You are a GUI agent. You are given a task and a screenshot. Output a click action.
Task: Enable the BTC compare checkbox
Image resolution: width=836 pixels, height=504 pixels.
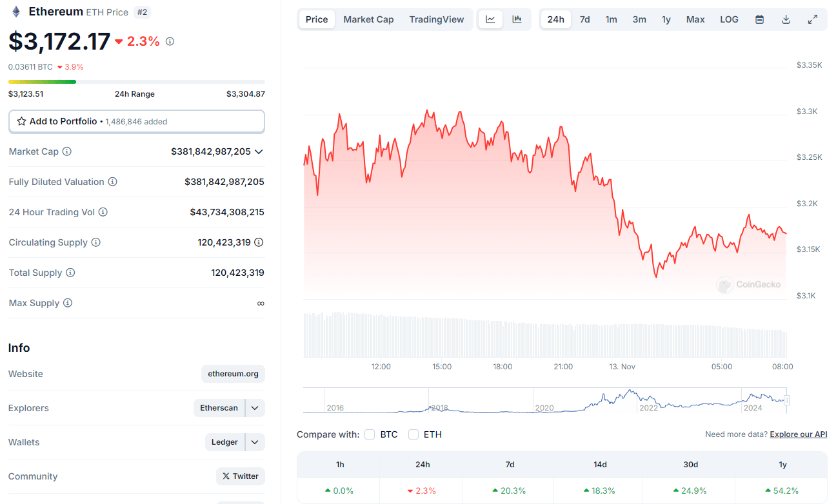click(x=370, y=434)
